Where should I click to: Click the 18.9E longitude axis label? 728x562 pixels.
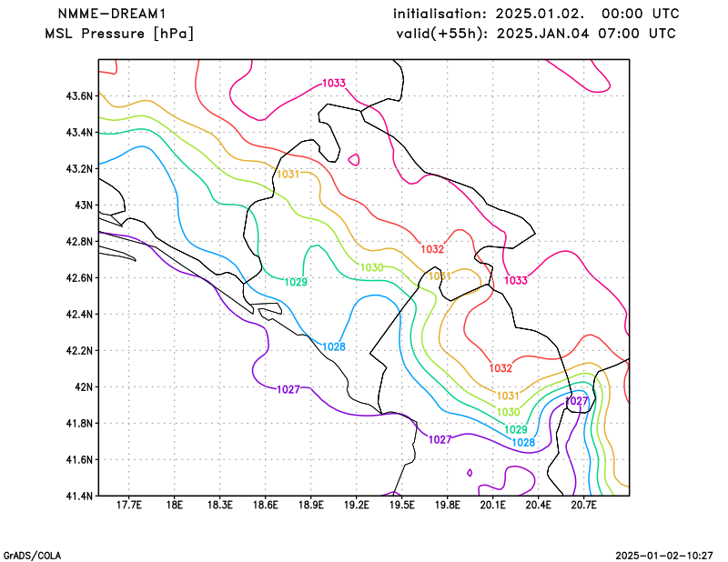click(x=310, y=506)
